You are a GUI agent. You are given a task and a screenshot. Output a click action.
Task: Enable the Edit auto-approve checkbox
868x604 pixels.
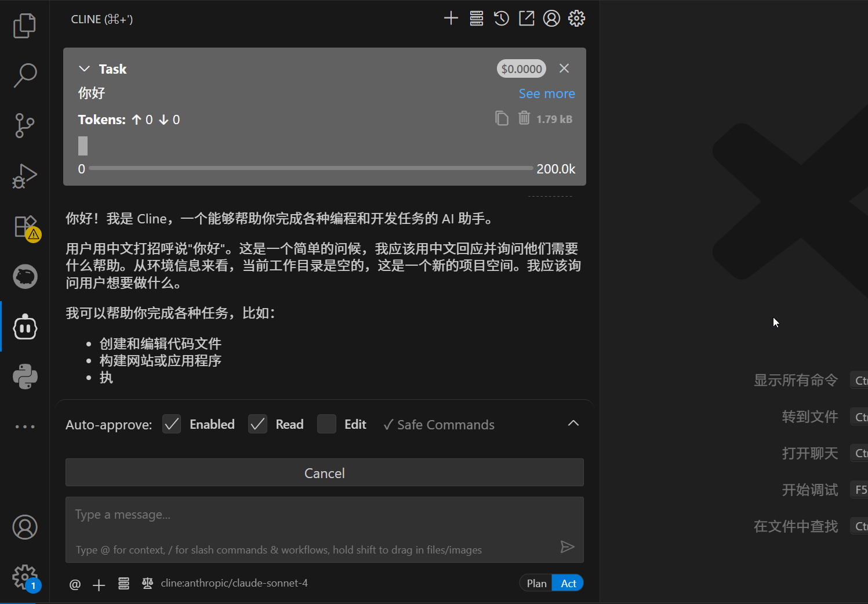[326, 424]
